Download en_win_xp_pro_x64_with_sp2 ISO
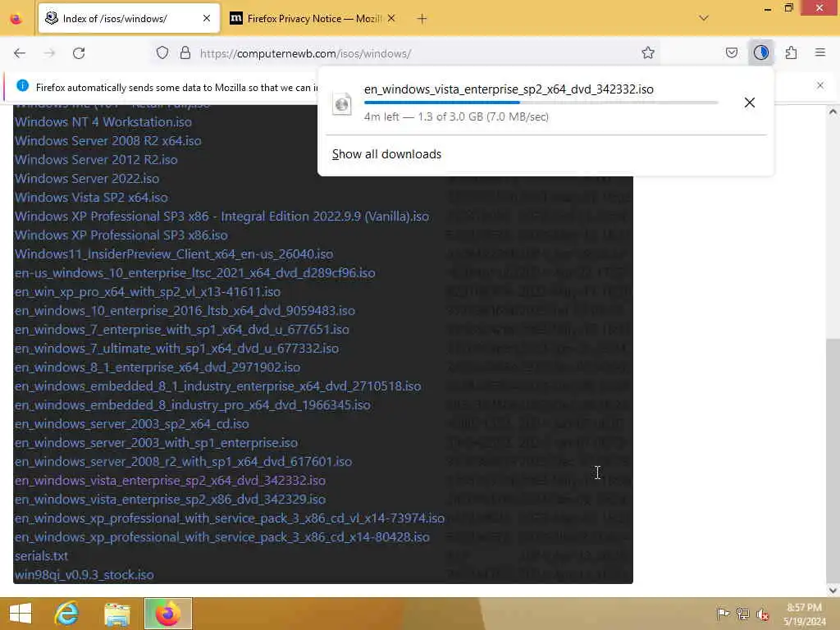 (148, 292)
